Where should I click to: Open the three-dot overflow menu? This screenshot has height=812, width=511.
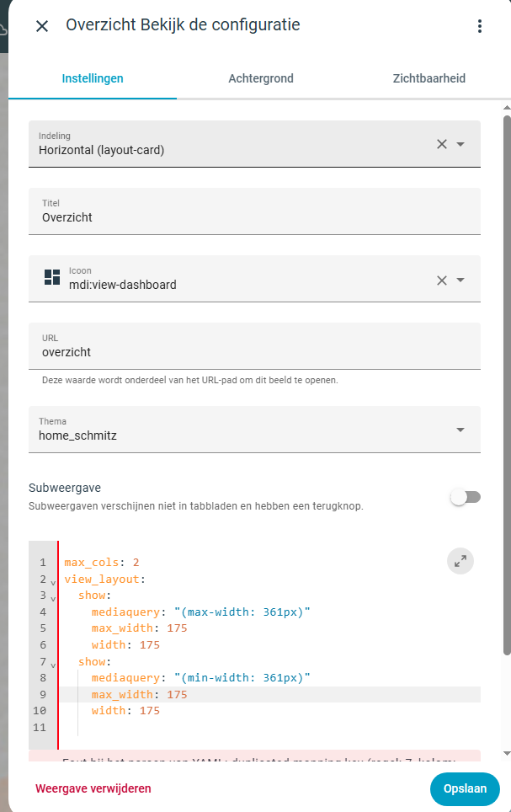[x=480, y=26]
